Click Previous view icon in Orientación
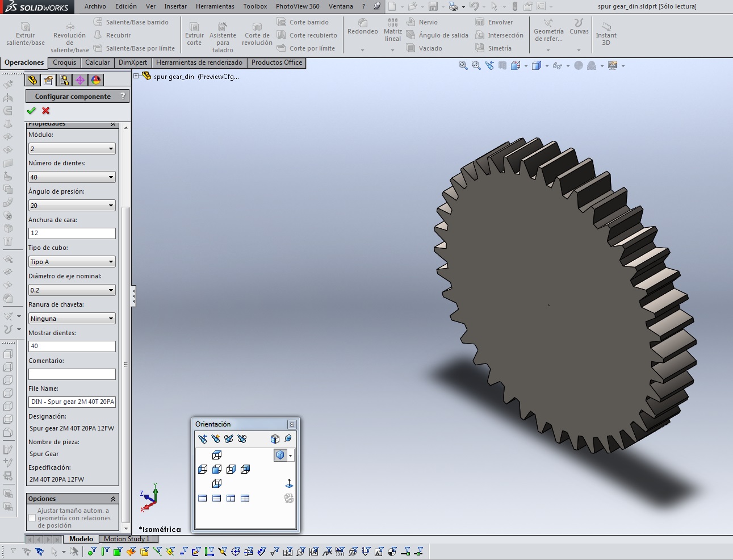733x560 pixels. (x=203, y=439)
